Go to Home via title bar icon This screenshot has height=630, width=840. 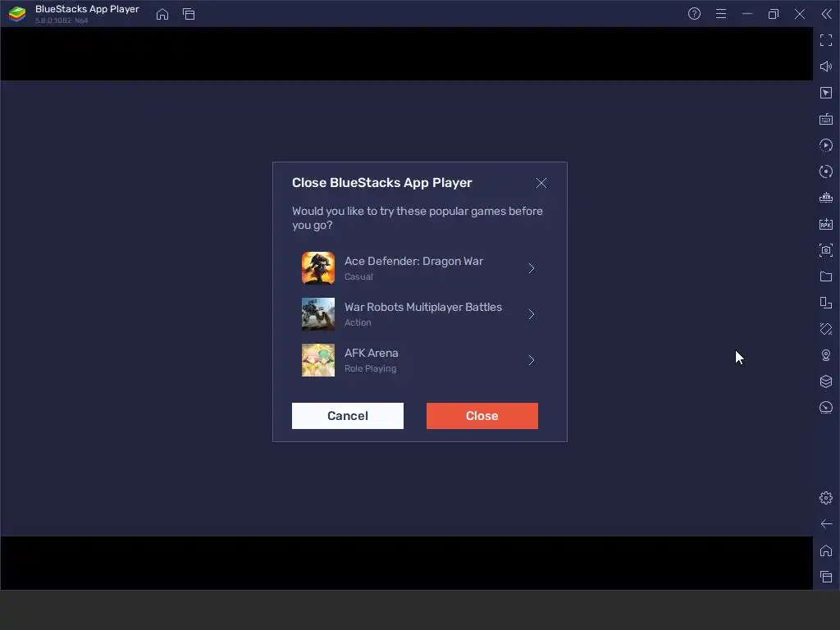tap(162, 14)
